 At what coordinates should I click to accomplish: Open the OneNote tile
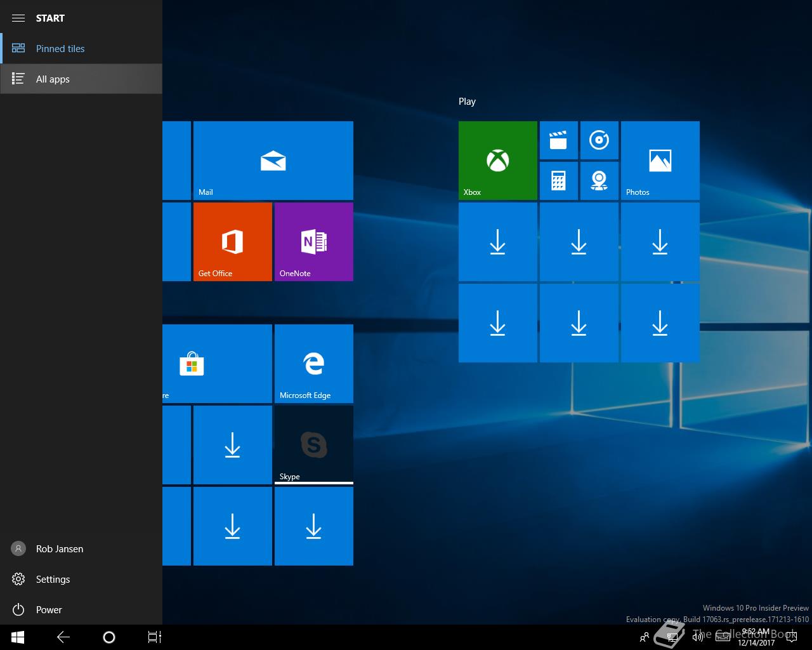click(x=314, y=242)
